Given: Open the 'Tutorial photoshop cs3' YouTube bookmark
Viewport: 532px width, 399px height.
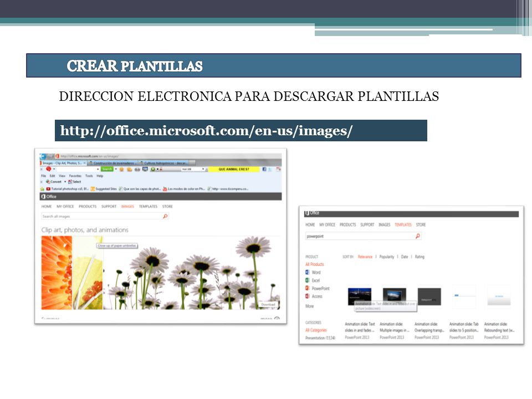Looking at the screenshot, I should [x=67, y=189].
